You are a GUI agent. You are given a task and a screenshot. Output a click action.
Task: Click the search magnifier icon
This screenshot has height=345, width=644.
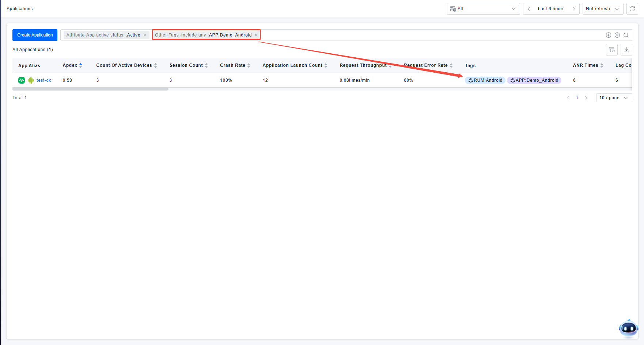point(626,35)
